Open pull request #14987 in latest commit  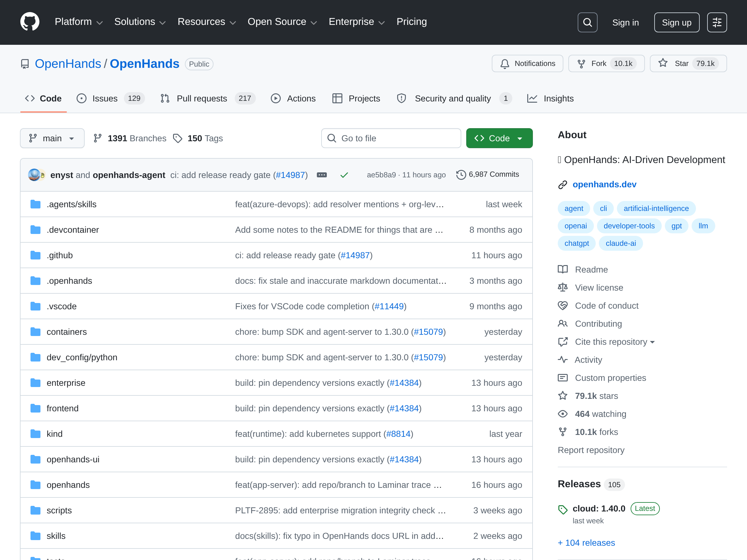click(290, 175)
